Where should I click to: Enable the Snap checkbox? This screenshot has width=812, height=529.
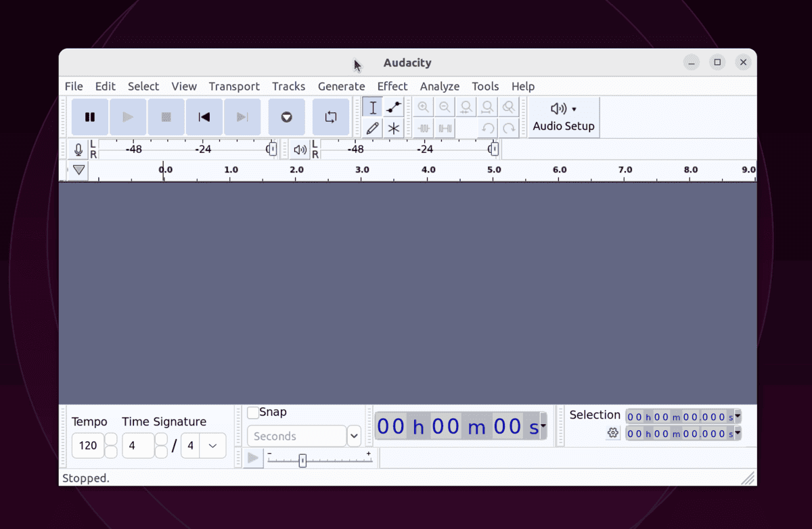point(253,413)
